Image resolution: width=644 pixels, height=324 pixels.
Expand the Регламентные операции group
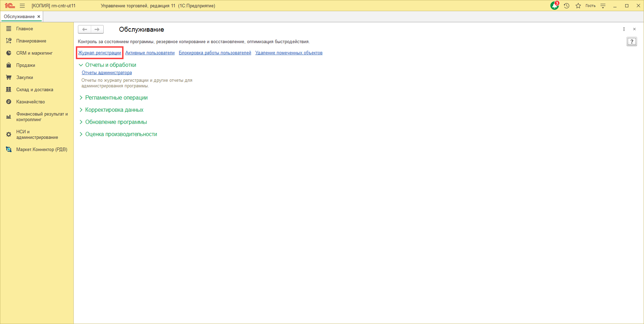[x=113, y=97]
